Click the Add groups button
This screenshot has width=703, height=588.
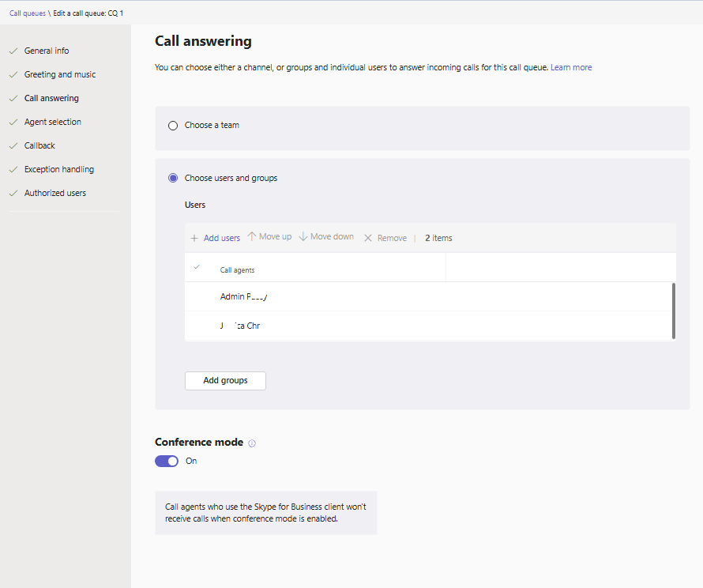[225, 380]
